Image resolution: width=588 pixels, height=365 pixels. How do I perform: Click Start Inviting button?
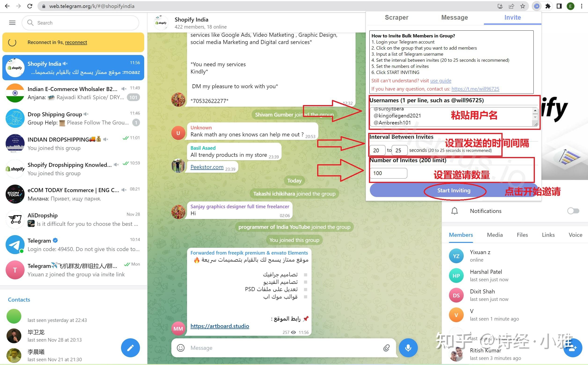(453, 190)
